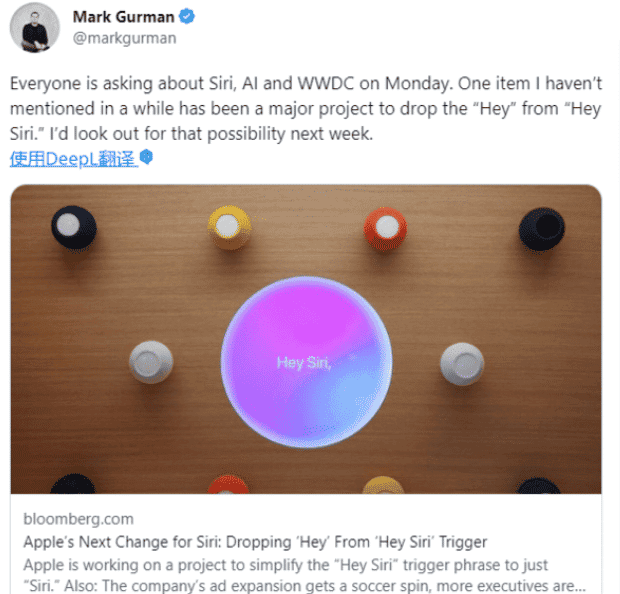Click the yellow HomePod mini
The image size is (620, 594).
[229, 227]
